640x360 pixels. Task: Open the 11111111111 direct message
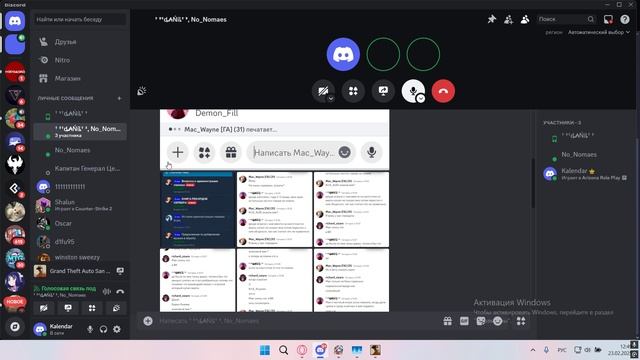pyautogui.click(x=80, y=187)
